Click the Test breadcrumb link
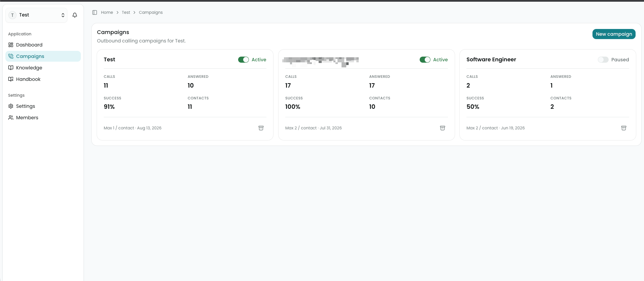The image size is (644, 281). tap(126, 12)
